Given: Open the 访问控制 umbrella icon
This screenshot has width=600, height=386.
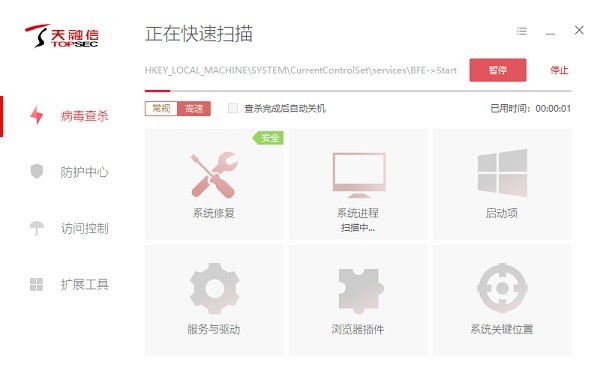Looking at the screenshot, I should 37,228.
